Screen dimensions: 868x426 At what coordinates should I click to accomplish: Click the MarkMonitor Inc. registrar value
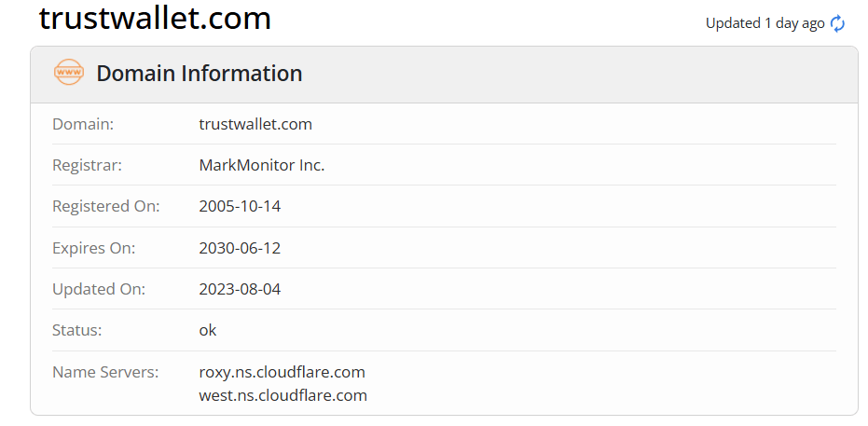(x=262, y=165)
